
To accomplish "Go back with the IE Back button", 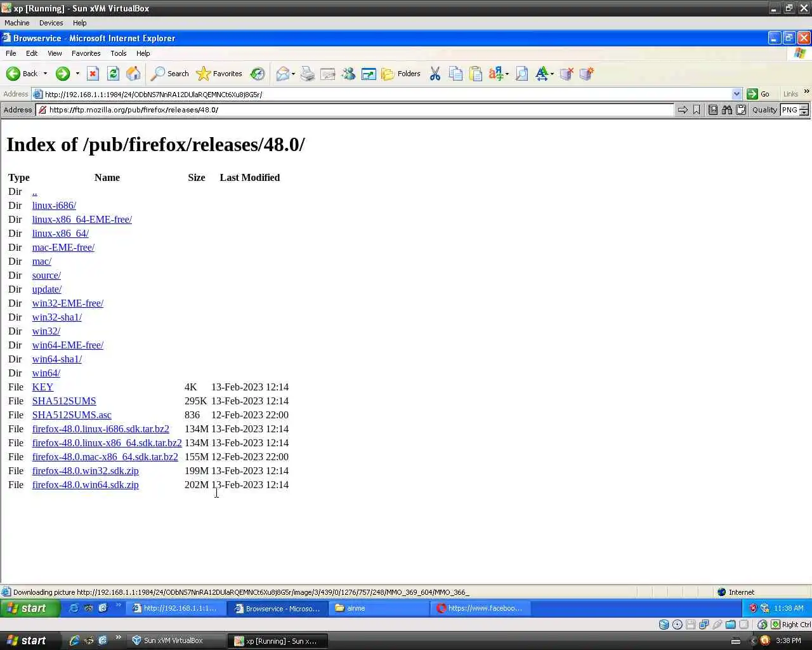I will click(22, 74).
